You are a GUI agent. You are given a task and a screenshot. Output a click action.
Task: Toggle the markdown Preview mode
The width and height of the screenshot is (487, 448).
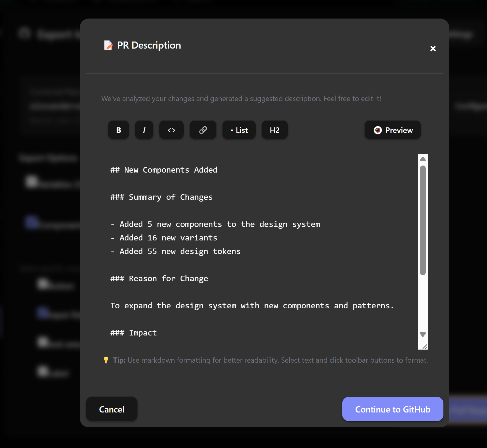pos(393,130)
